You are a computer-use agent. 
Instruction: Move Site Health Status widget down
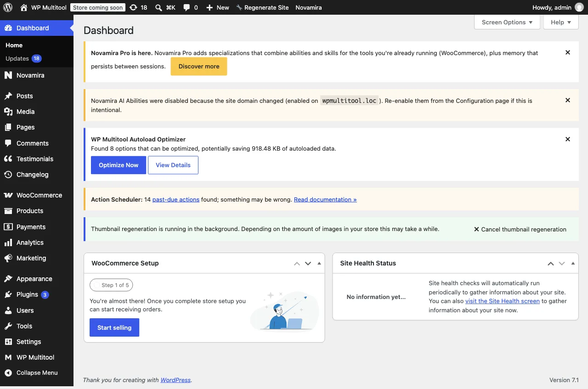562,264
